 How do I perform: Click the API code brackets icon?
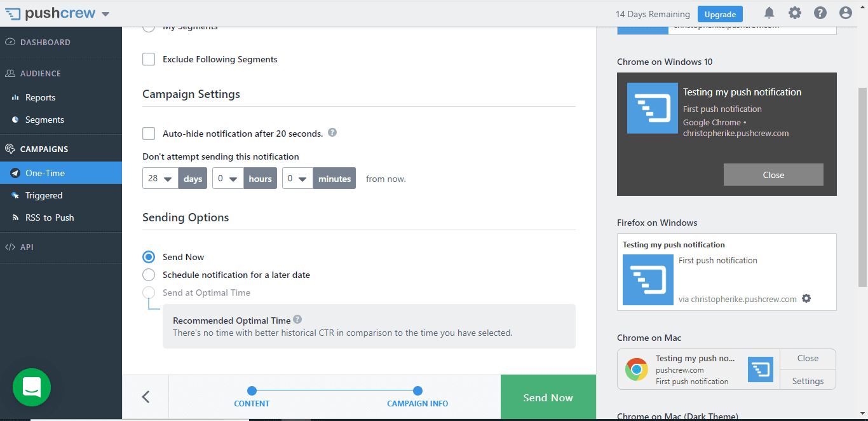pos(10,247)
